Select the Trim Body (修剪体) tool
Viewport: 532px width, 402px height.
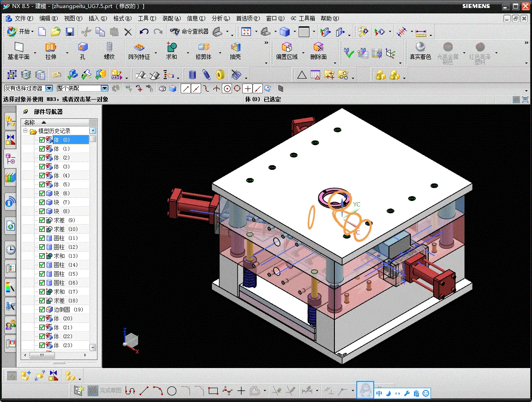[203, 51]
